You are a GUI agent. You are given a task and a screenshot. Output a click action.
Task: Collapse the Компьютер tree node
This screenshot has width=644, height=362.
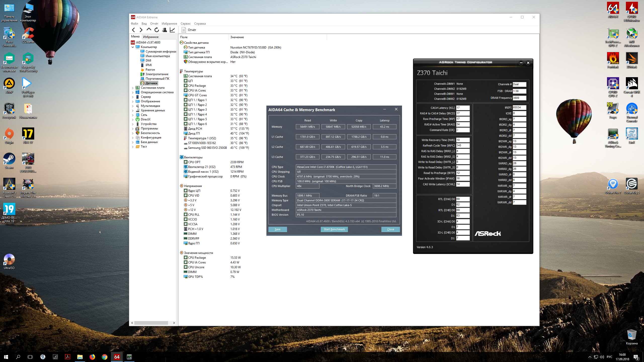pos(133,47)
